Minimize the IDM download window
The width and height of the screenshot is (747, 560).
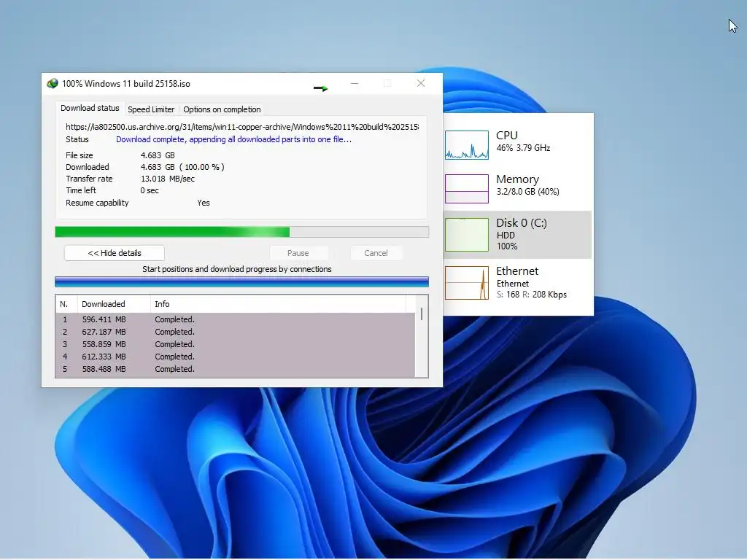coord(355,83)
